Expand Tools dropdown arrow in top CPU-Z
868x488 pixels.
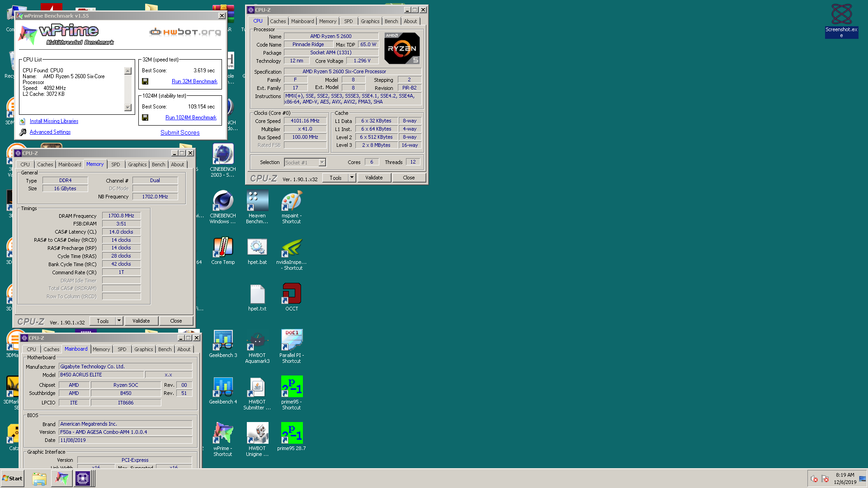352,178
